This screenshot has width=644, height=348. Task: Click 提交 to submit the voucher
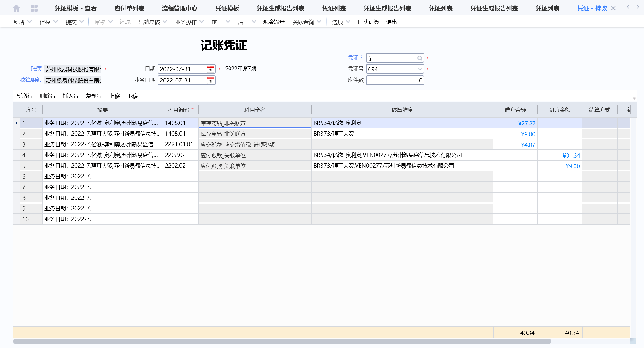pyautogui.click(x=71, y=22)
